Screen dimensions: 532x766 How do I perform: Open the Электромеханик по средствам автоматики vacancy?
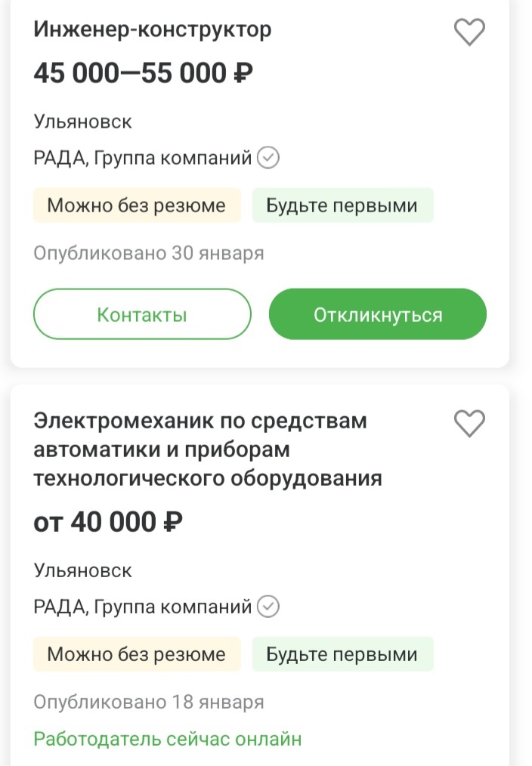tap(208, 449)
